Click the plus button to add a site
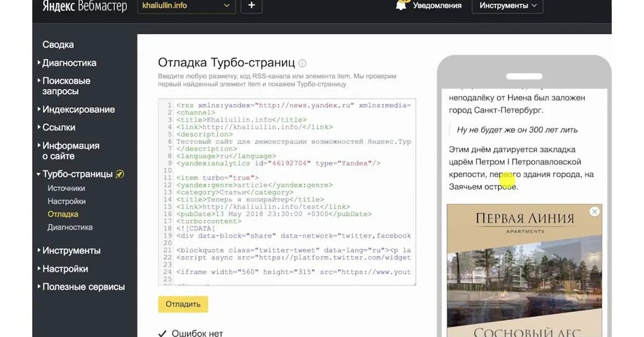This screenshot has width=644, height=337. 252,6
